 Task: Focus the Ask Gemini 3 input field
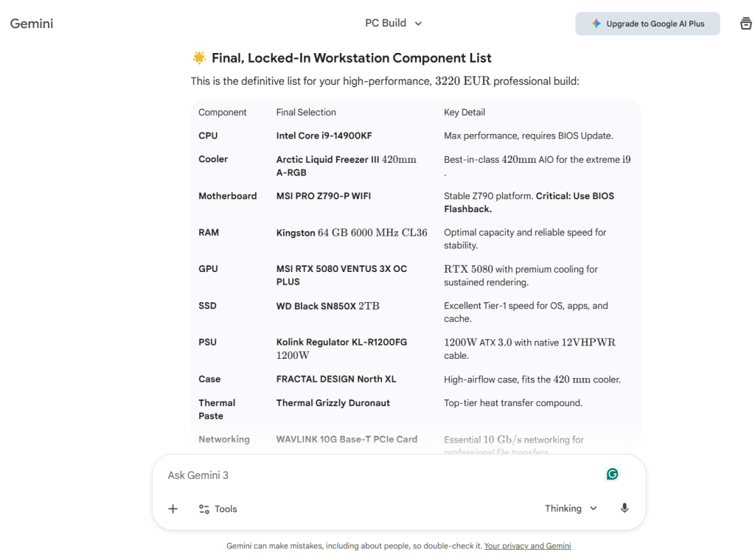pos(376,475)
